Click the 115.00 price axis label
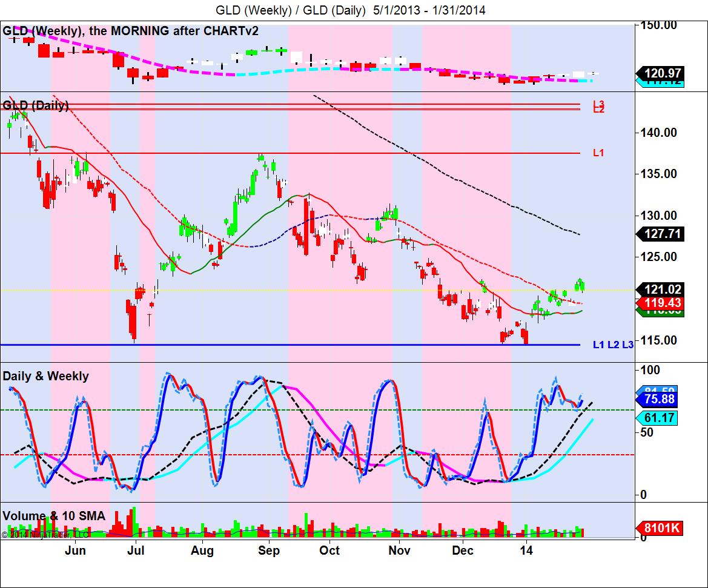This screenshot has width=708, height=588. (x=659, y=340)
